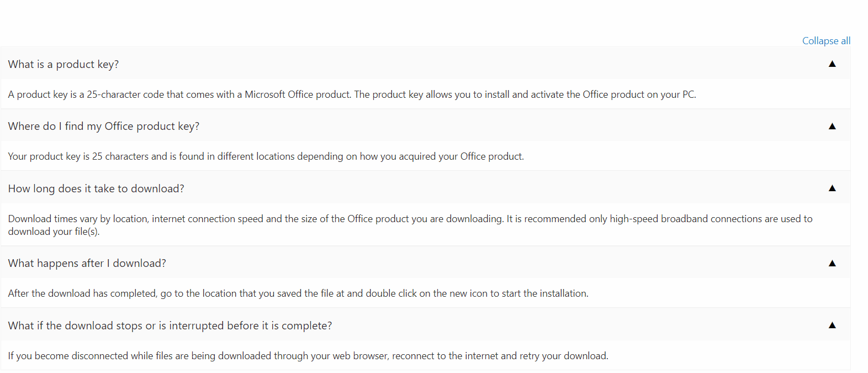The image size is (868, 373).
Task: Click the phrase 'download your file(s).' on the second line
Action: 54,232
